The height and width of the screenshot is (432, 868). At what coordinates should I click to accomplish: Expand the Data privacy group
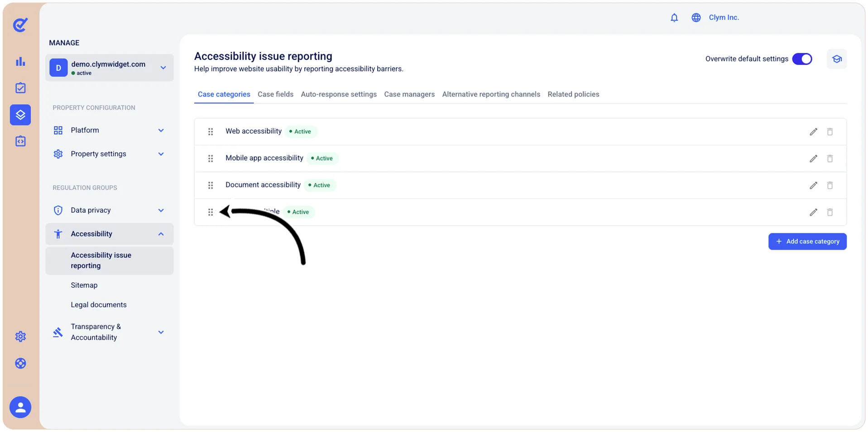coord(110,210)
